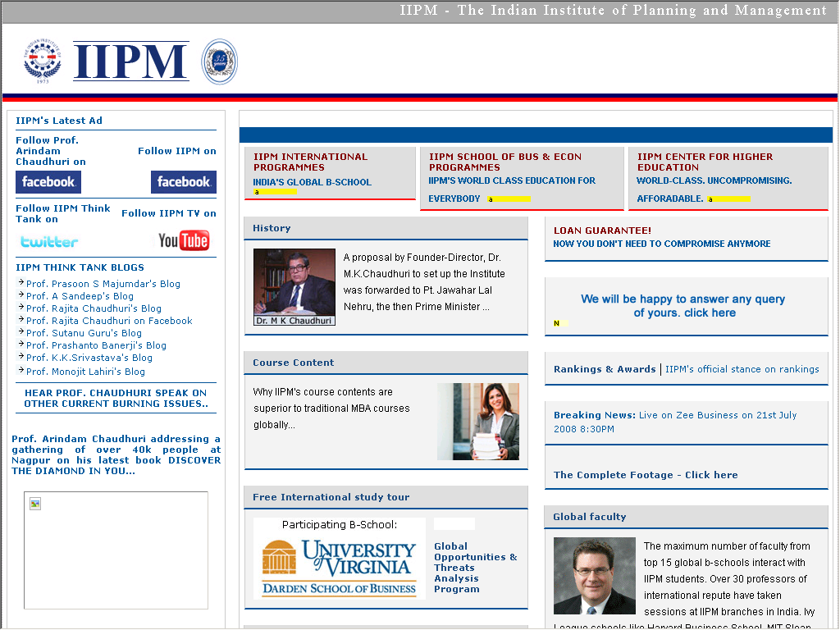This screenshot has width=840, height=630.
Task: Click We will be happy to answer query
Action: click(x=683, y=306)
